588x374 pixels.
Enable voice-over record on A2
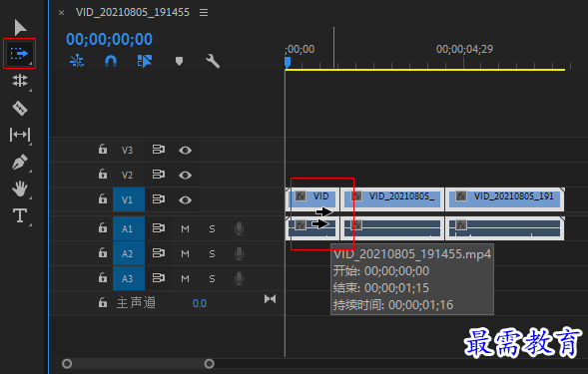(x=239, y=253)
